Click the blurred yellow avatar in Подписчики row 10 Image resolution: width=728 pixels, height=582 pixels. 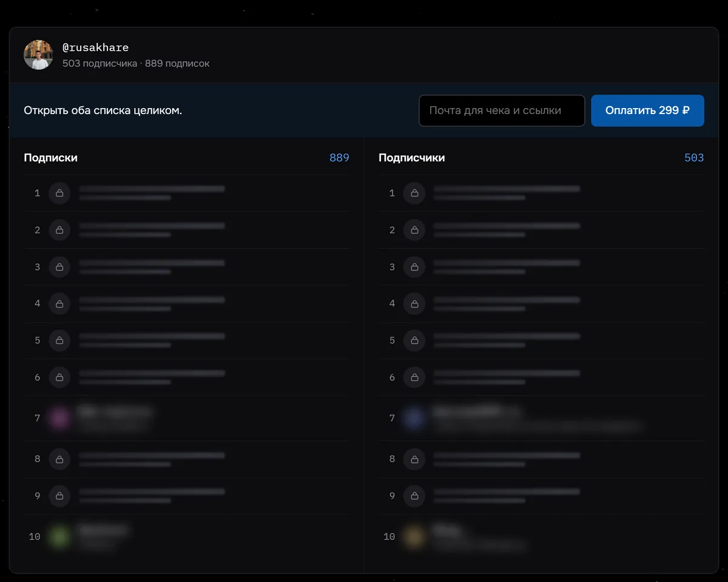414,536
